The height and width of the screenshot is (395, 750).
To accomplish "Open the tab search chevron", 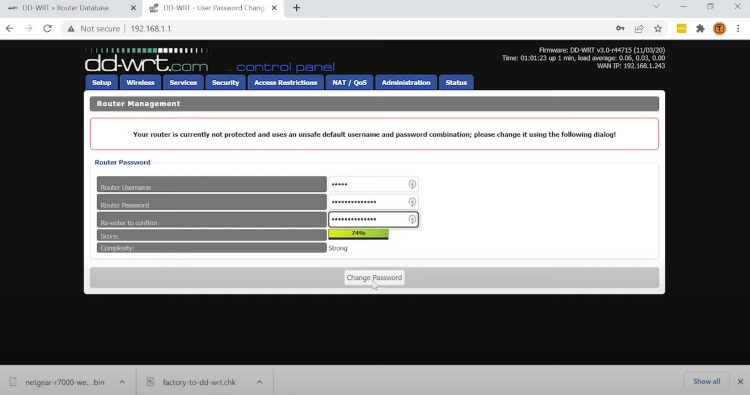I will tap(656, 7).
